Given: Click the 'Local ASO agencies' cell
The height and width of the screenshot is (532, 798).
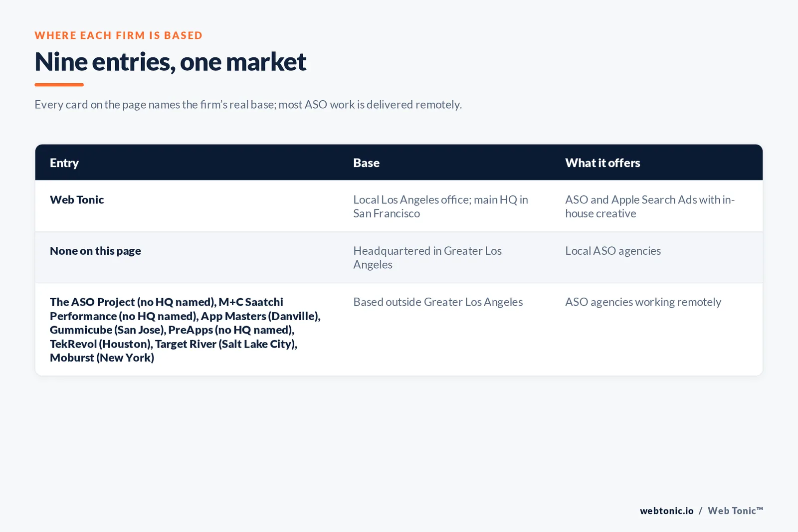Looking at the screenshot, I should (x=613, y=251).
